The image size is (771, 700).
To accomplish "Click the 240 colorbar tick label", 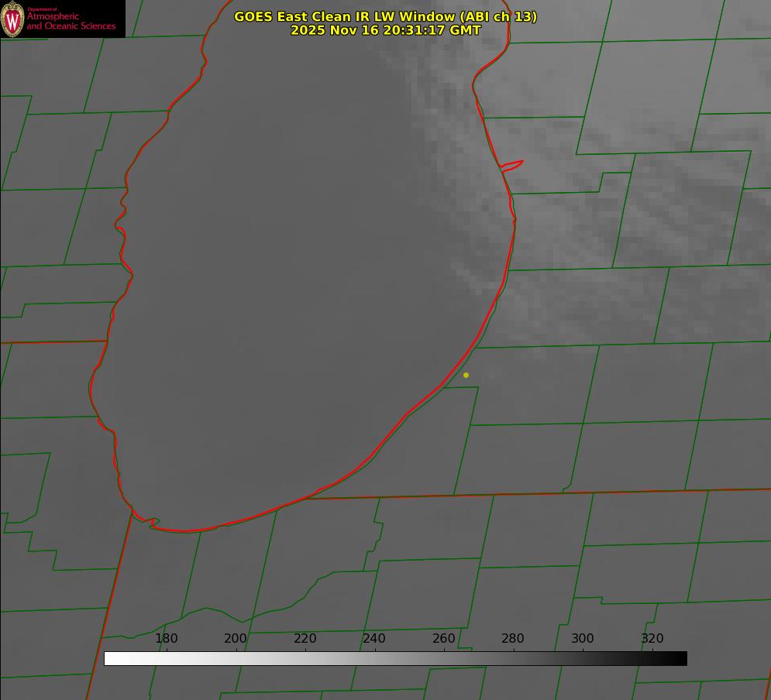I will [x=374, y=638].
